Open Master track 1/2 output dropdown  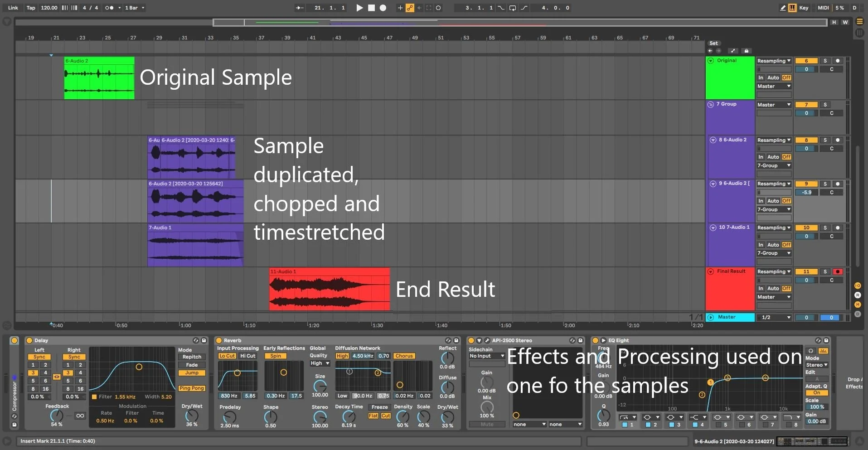point(774,318)
